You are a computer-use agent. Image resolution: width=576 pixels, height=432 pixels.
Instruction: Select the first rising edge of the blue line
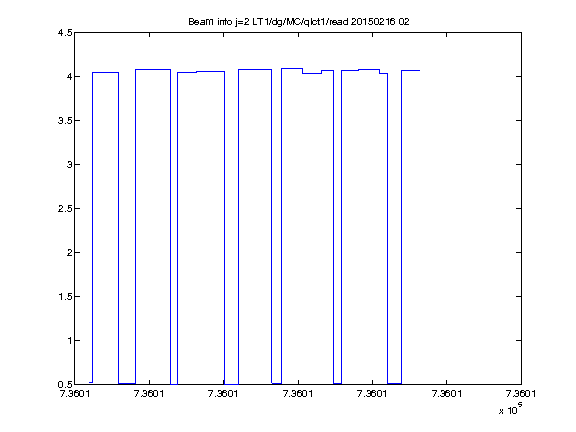click(x=92, y=227)
